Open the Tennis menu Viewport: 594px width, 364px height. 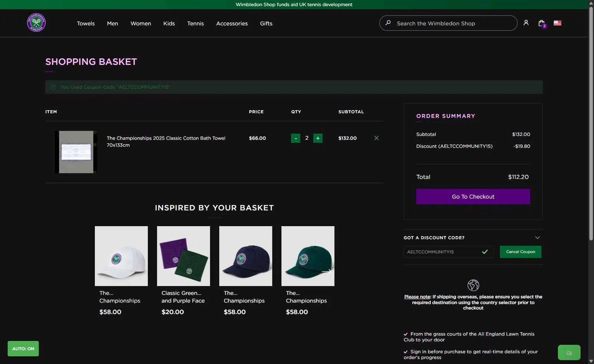(195, 23)
